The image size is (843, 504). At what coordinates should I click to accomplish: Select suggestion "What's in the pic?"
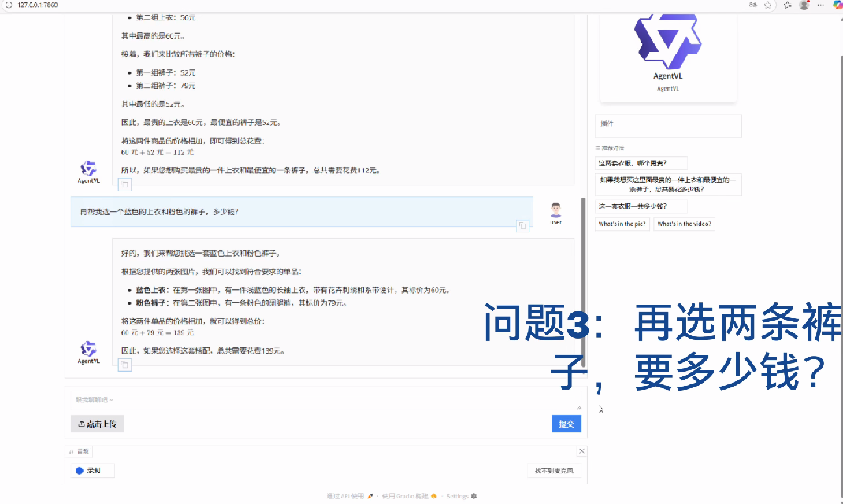click(x=622, y=224)
